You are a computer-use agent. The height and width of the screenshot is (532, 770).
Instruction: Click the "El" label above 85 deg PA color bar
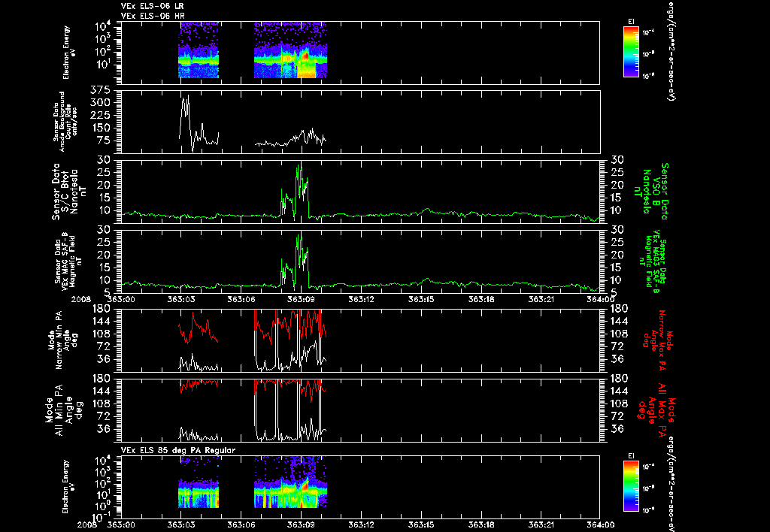coord(631,456)
